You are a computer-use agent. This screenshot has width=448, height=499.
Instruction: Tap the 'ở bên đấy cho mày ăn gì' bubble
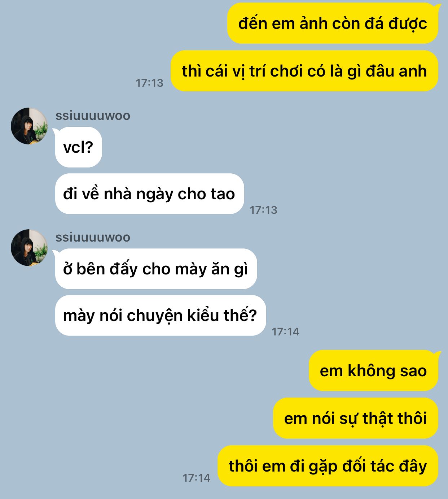pyautogui.click(x=156, y=269)
